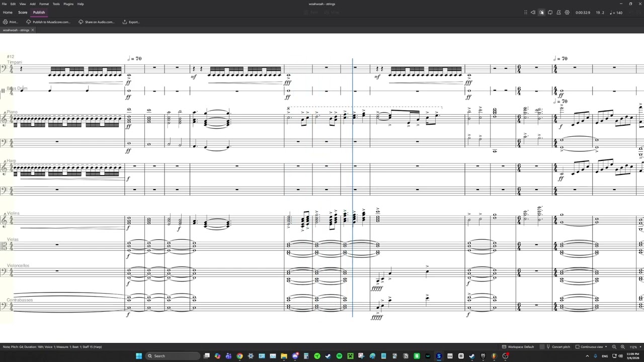Click the zoom in magnifier
The image size is (644, 362).
pyautogui.click(x=622, y=347)
